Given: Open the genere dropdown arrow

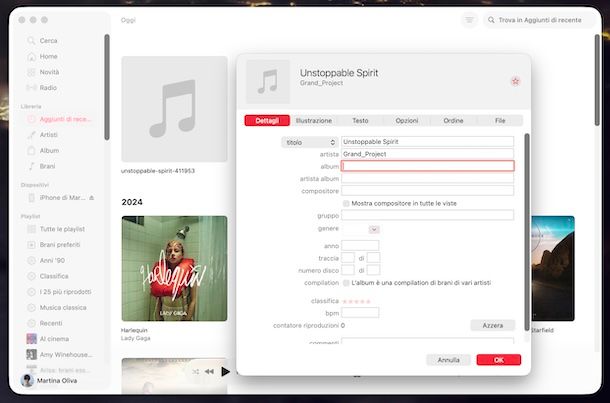Looking at the screenshot, I should 374,229.
